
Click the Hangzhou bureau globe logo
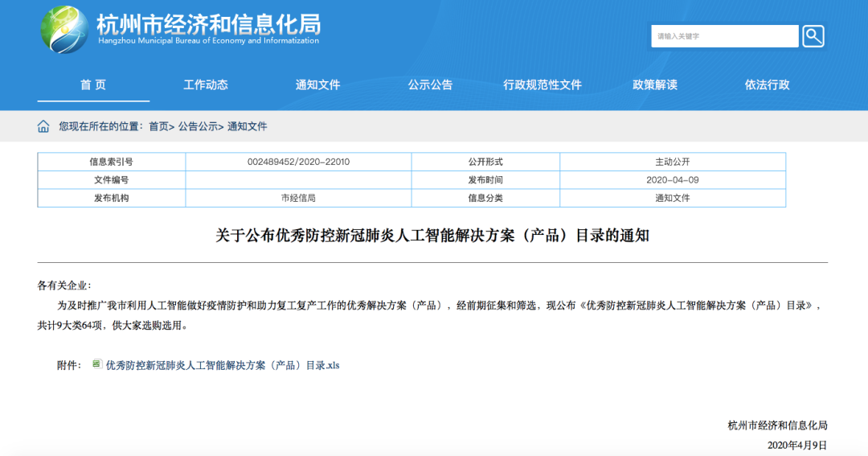point(65,30)
